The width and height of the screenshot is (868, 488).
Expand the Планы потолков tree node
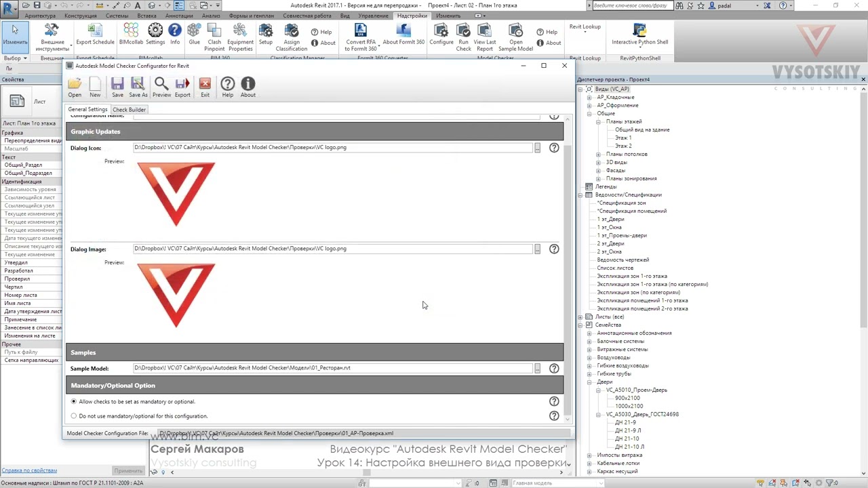(x=598, y=155)
